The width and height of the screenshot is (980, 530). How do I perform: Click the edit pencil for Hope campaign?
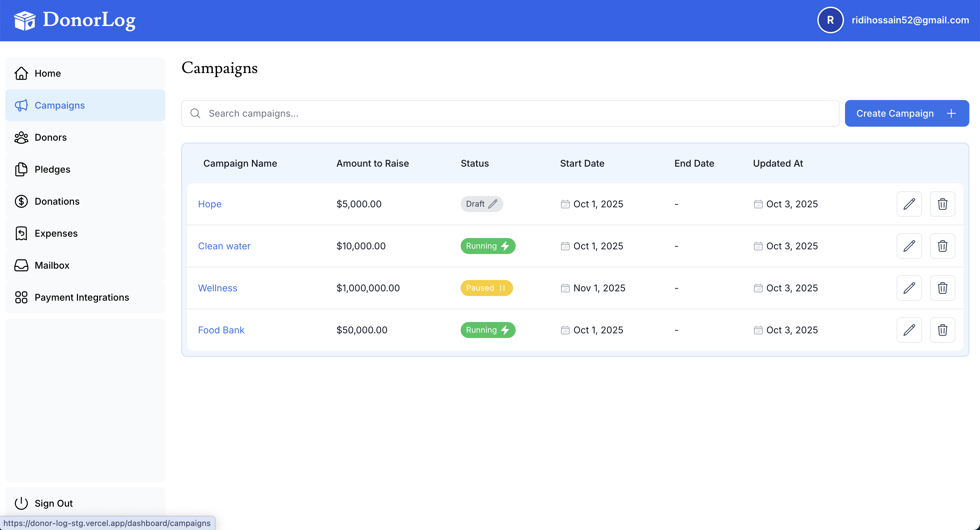pyautogui.click(x=909, y=204)
